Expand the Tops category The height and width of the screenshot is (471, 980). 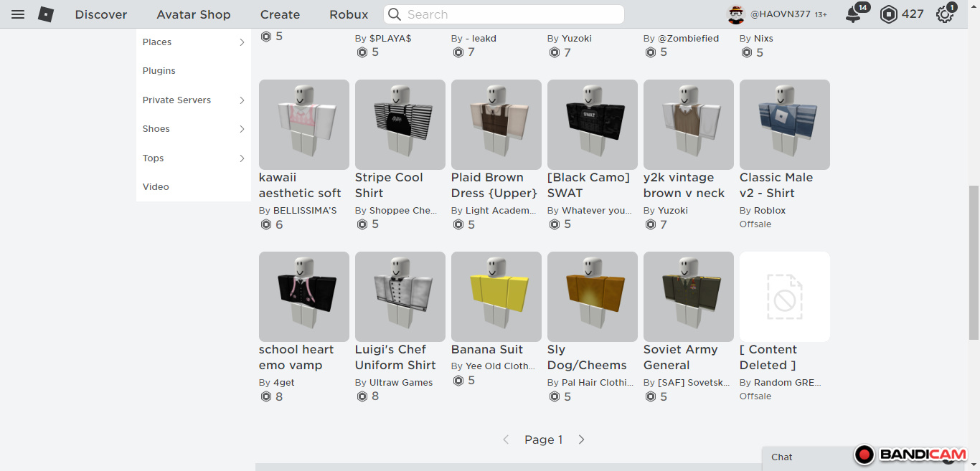pyautogui.click(x=242, y=158)
